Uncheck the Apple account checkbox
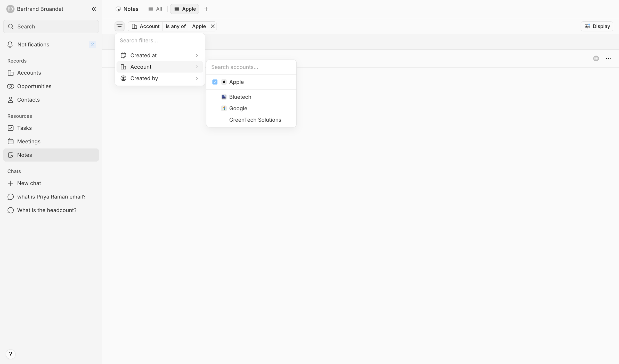 (x=215, y=82)
